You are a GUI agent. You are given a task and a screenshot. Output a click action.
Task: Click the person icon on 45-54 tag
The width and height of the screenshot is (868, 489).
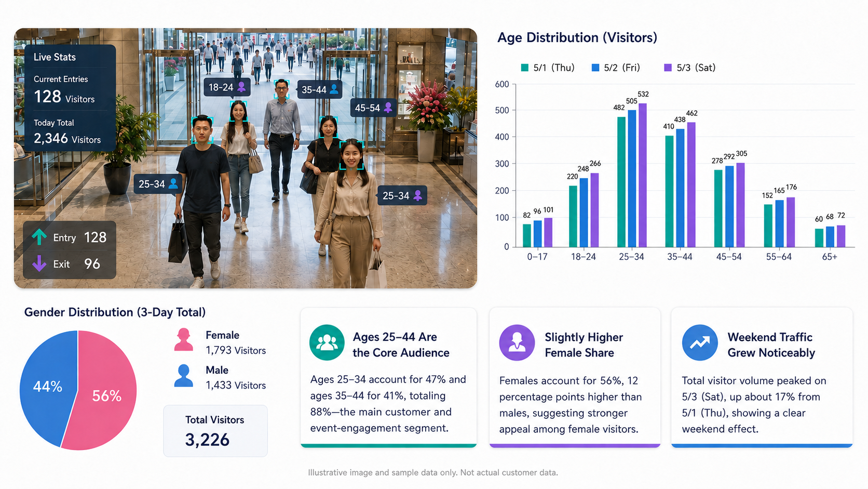(x=388, y=108)
